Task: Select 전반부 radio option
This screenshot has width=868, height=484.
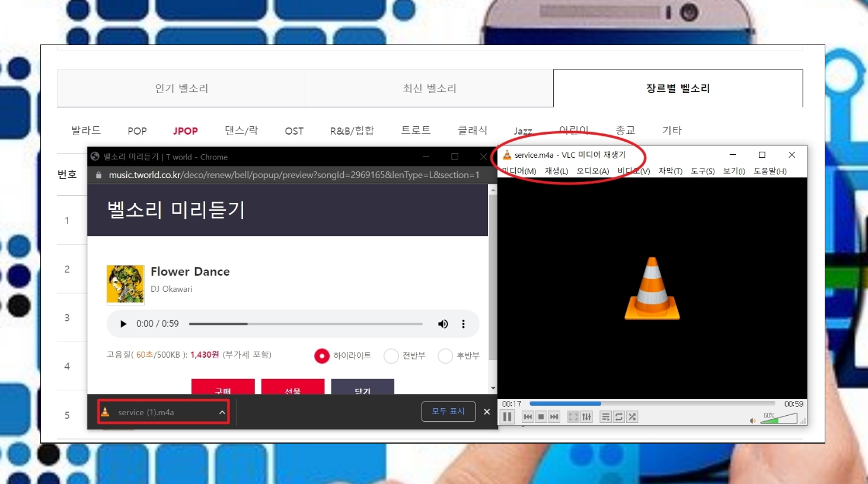Action: 391,356
